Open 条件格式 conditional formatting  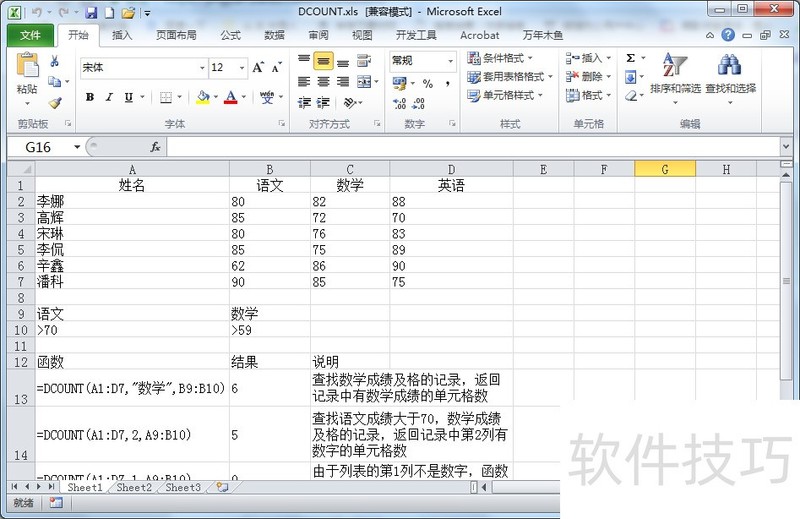tap(500, 58)
